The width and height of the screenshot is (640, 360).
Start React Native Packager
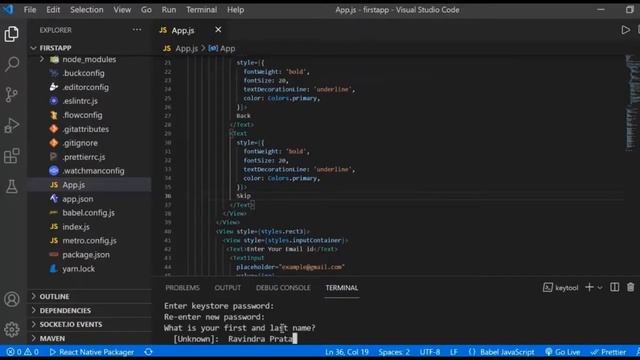coord(91,352)
